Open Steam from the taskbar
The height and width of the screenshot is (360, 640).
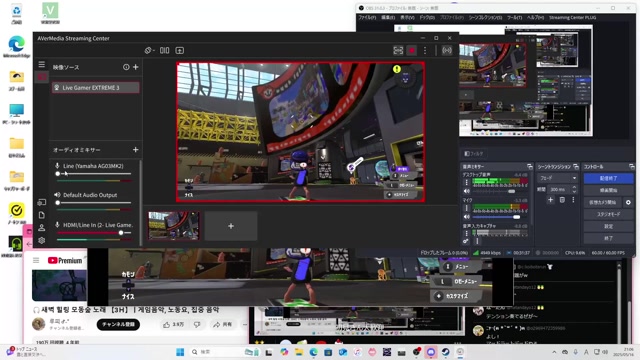click(x=445, y=352)
